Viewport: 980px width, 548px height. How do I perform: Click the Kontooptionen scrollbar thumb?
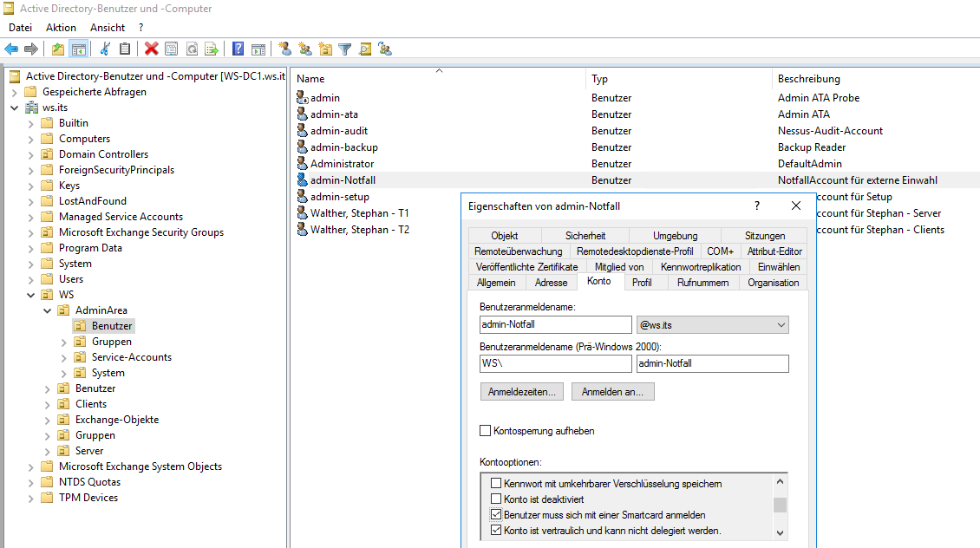coord(780,505)
